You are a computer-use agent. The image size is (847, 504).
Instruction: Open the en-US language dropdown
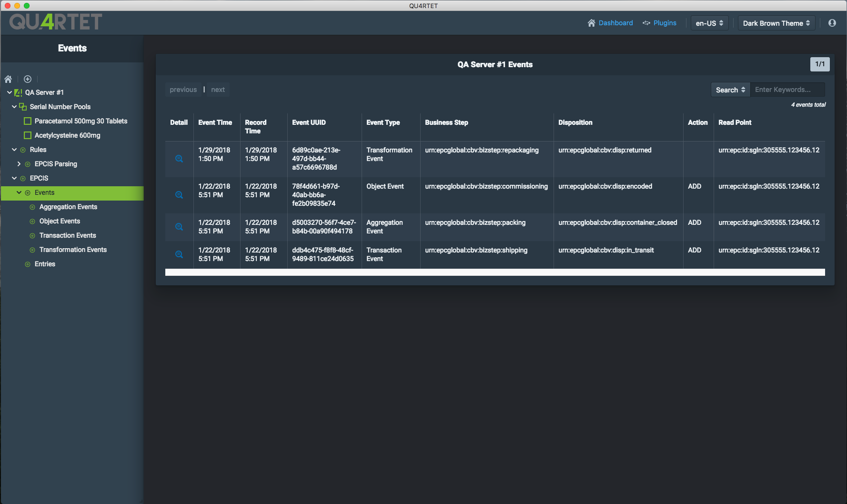point(710,23)
